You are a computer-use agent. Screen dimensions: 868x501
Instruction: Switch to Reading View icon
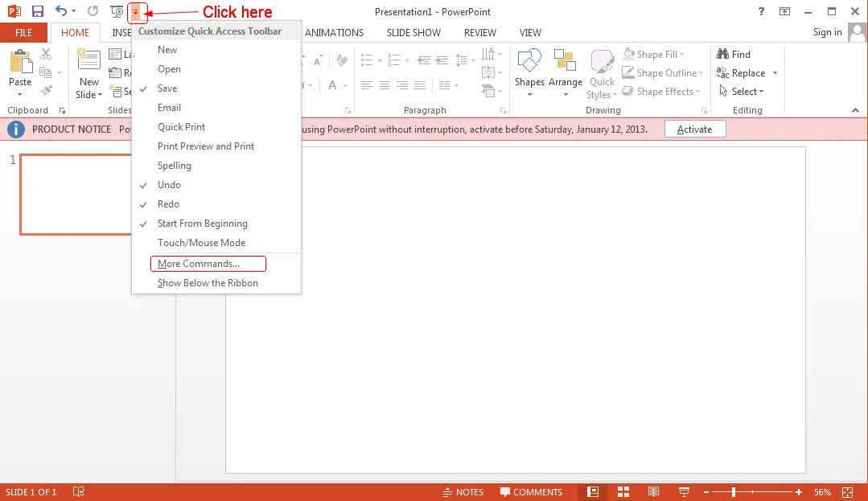653,491
